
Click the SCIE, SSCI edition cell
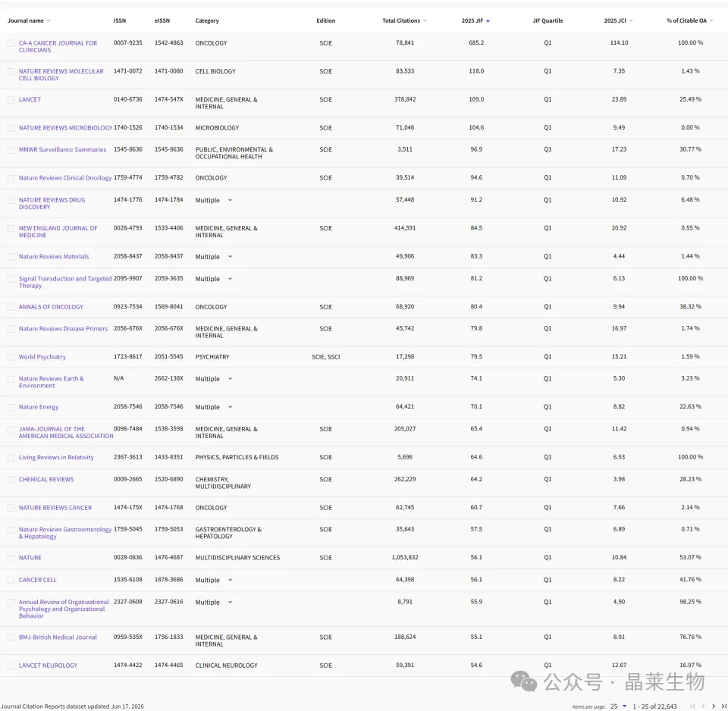click(326, 357)
